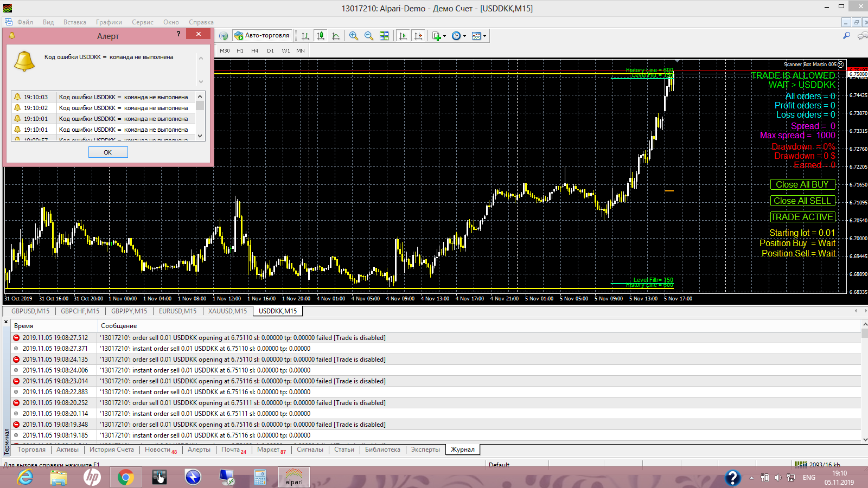Click the chart templates icon
This screenshot has width=868, height=488.
point(476,36)
